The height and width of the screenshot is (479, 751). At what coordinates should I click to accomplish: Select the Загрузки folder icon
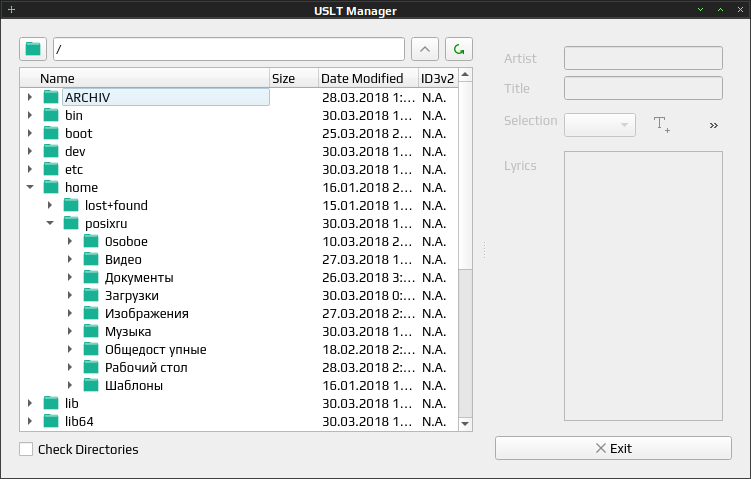point(91,295)
